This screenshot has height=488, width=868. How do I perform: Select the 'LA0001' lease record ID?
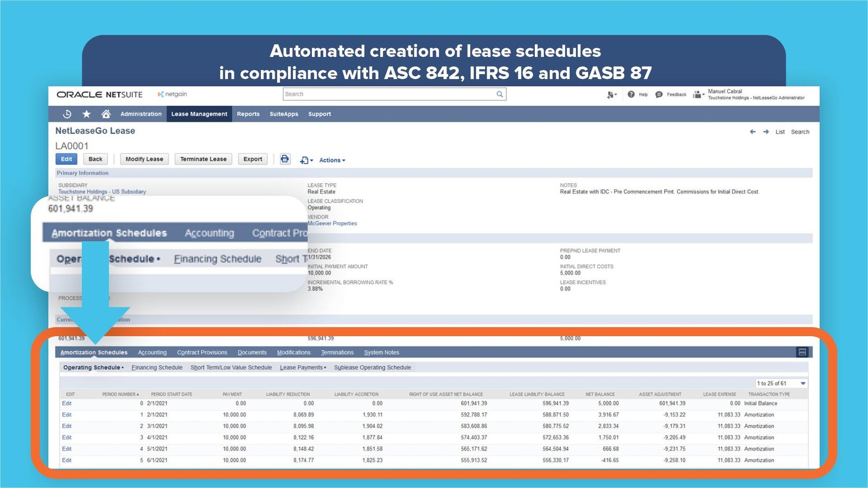click(72, 146)
